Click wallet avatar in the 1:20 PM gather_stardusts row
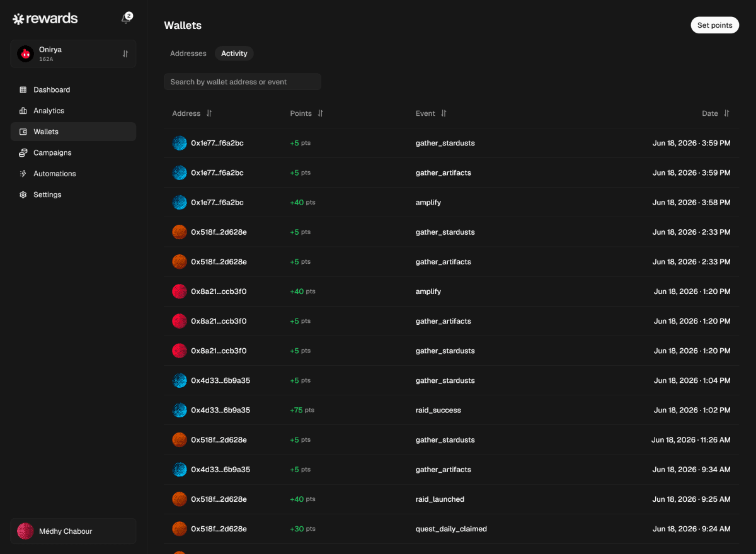Screen dimensions: 756x554 point(180,351)
